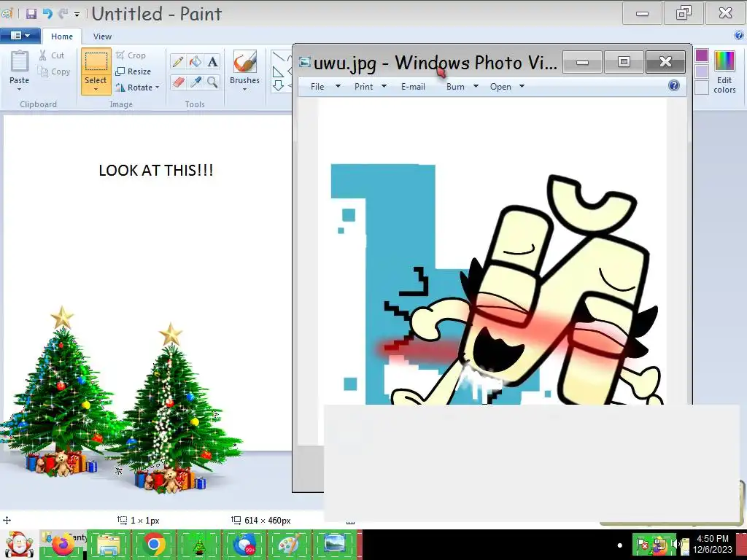
Task: Select the Eraser tool
Action: point(178,82)
